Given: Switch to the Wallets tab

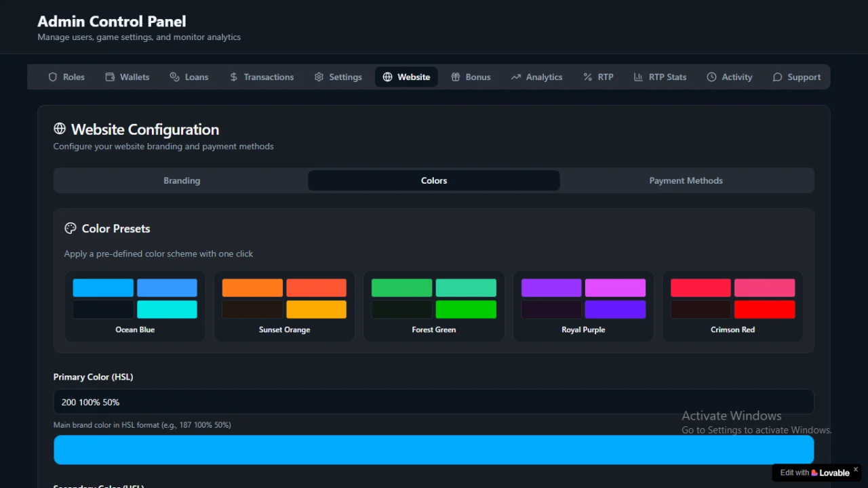Looking at the screenshot, I should pos(127,77).
